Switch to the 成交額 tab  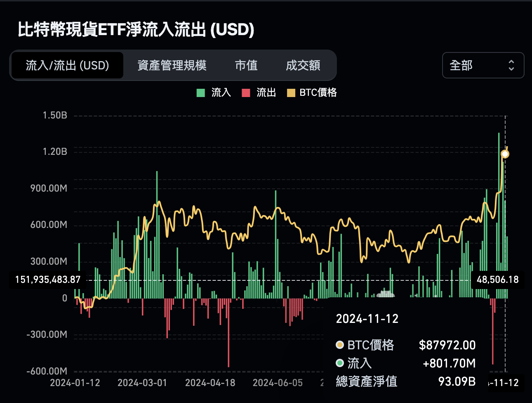[303, 65]
